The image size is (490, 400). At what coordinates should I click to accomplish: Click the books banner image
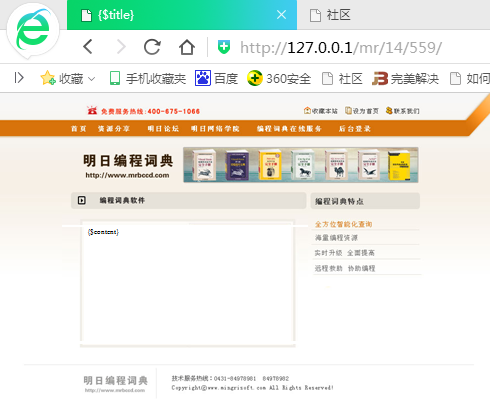coord(301,165)
